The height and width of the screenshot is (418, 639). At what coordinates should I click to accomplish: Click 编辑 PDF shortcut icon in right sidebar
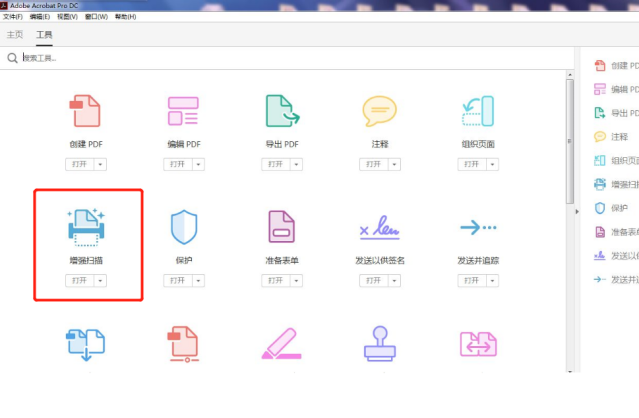point(600,89)
